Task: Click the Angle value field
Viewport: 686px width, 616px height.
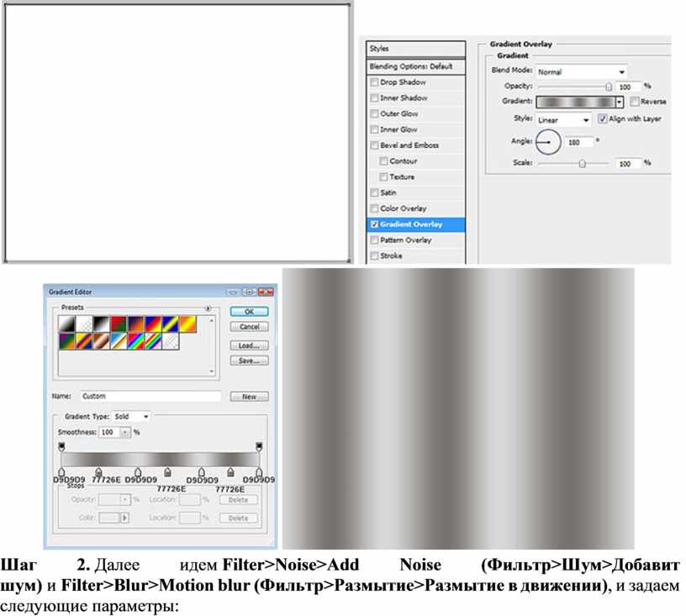Action: coord(580,142)
